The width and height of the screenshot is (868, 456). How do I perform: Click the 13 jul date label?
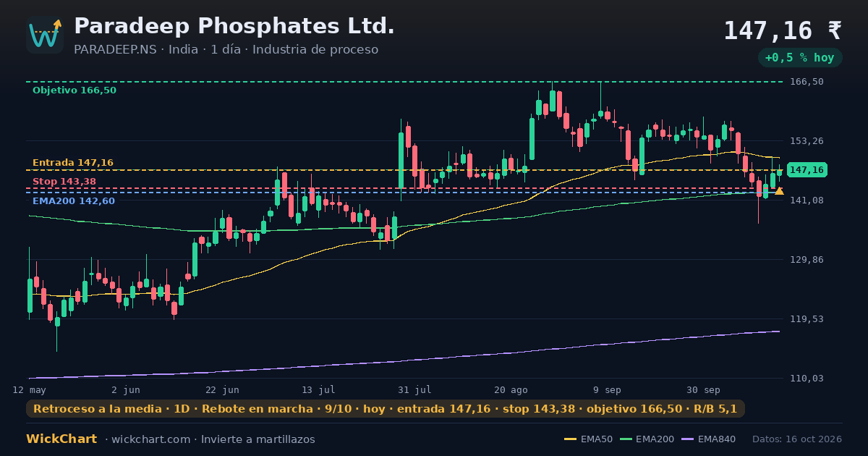point(318,389)
